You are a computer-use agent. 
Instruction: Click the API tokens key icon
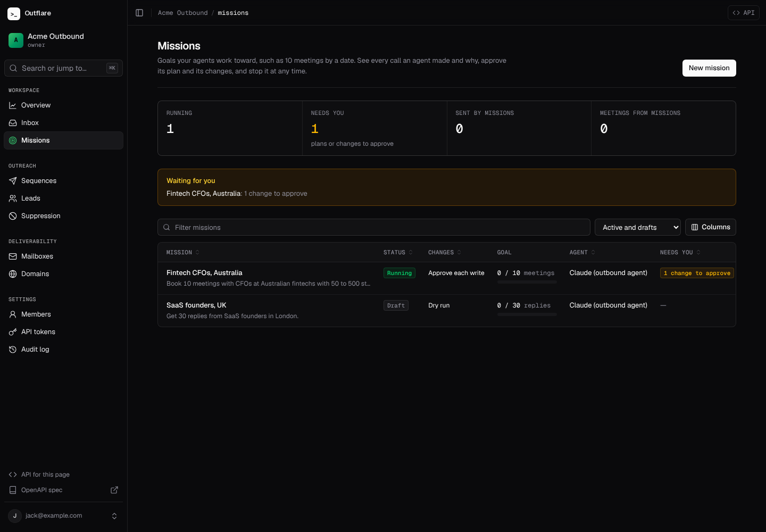click(13, 332)
